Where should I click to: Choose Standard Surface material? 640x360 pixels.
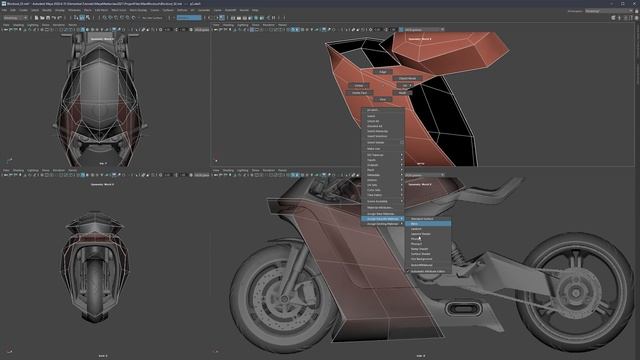coord(428,219)
